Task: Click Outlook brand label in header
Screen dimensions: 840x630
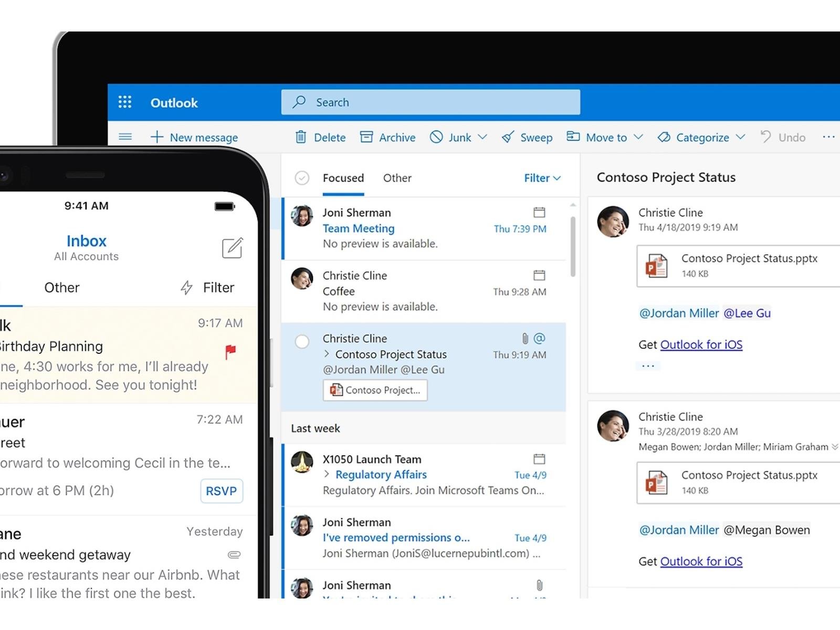Action: click(x=174, y=102)
